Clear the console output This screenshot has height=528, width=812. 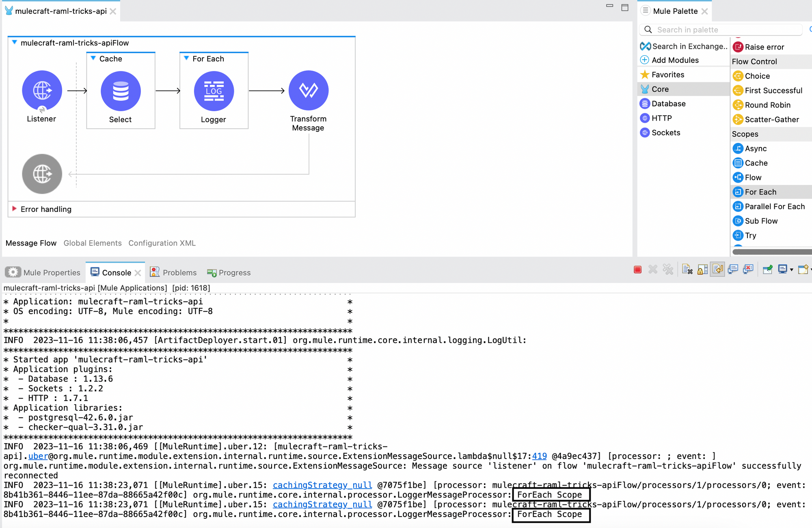[687, 270]
